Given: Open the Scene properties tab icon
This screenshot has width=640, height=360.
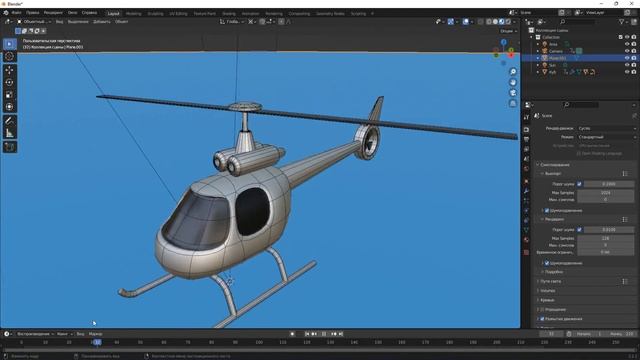Looking at the screenshot, I should [526, 159].
